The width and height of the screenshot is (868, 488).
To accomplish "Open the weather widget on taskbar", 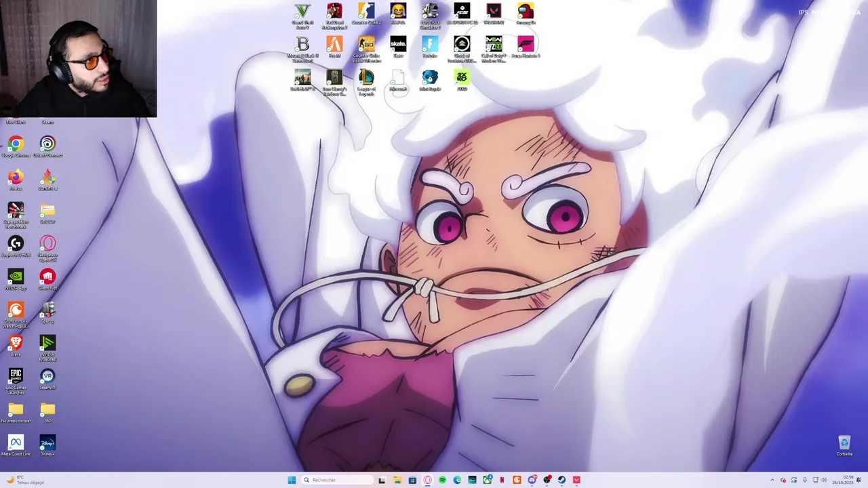I will 26,480.
